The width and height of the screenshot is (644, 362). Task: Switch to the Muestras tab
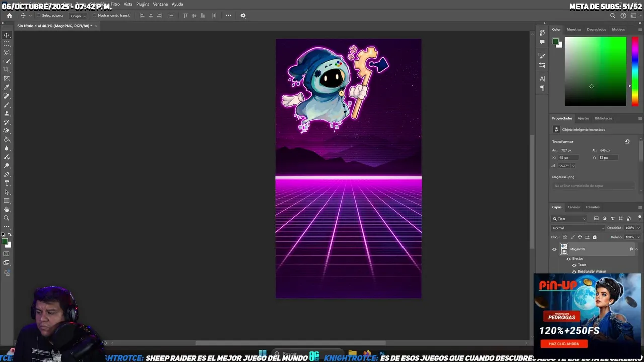[x=574, y=30]
